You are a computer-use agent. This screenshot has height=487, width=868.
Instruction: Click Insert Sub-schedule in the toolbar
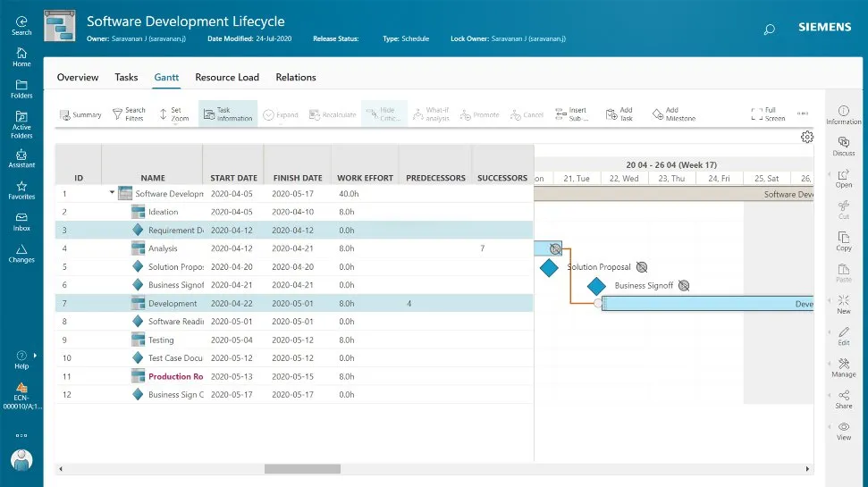(571, 114)
